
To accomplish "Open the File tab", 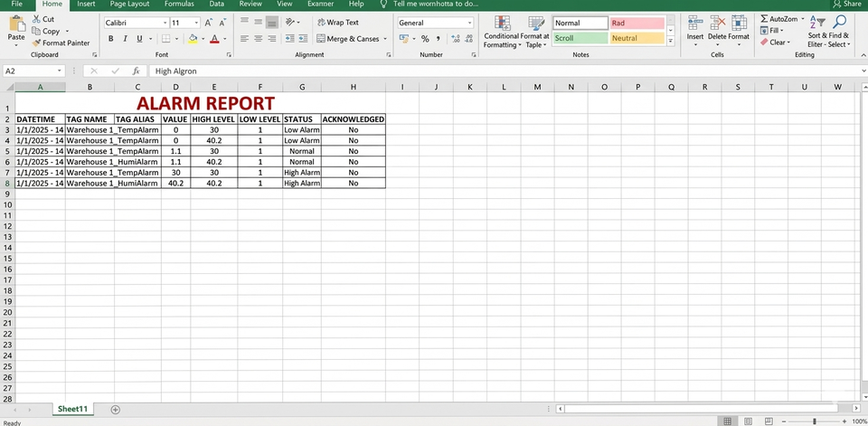I will pos(16,4).
